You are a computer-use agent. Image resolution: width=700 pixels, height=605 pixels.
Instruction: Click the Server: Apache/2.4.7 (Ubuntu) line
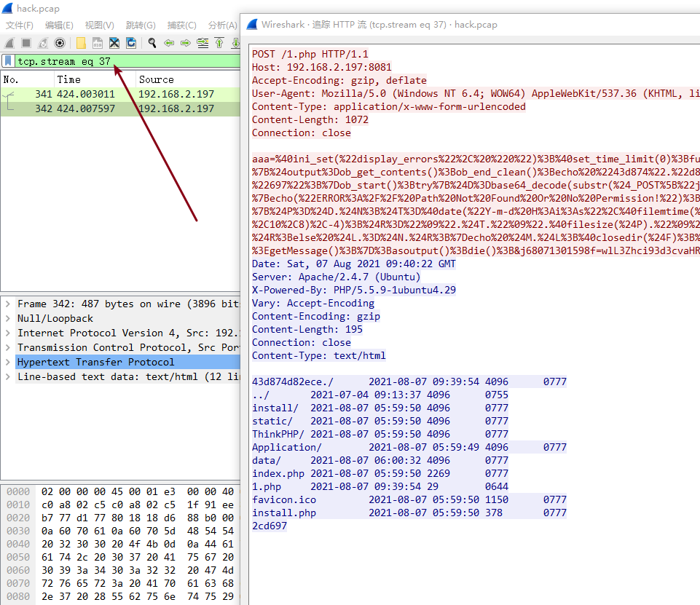(337, 277)
